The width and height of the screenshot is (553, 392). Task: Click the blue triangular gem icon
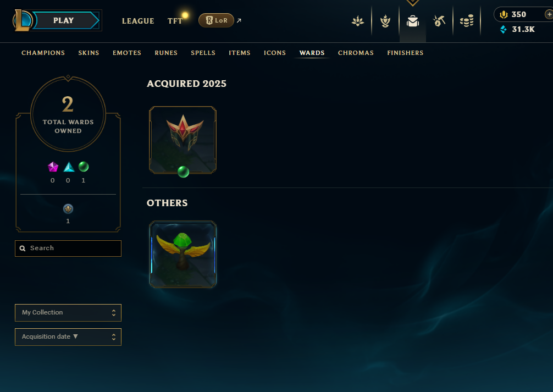tap(69, 167)
